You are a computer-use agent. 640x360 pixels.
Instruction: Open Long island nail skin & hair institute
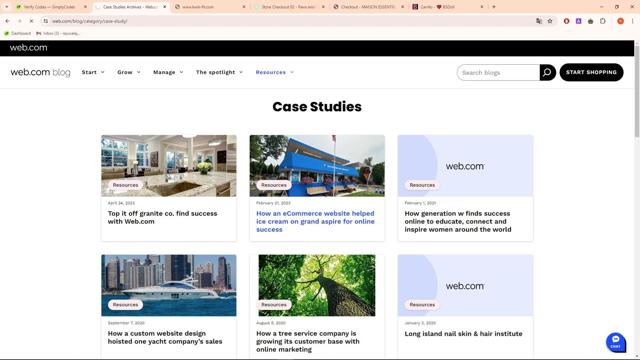(463, 333)
